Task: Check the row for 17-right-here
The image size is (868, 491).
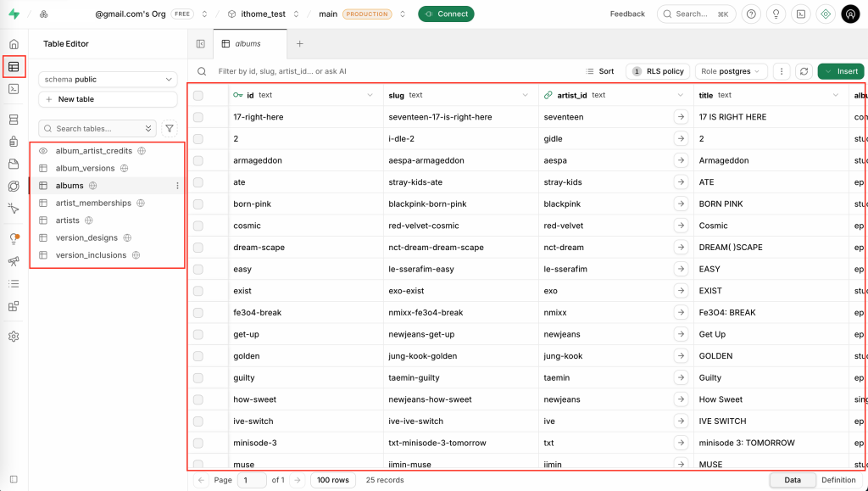Action: pos(198,117)
